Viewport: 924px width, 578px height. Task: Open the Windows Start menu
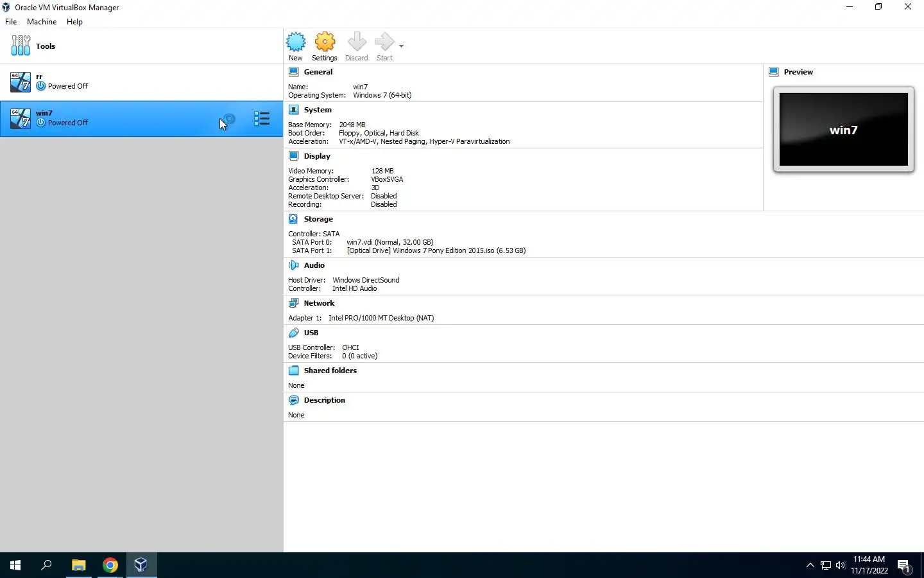(15, 565)
